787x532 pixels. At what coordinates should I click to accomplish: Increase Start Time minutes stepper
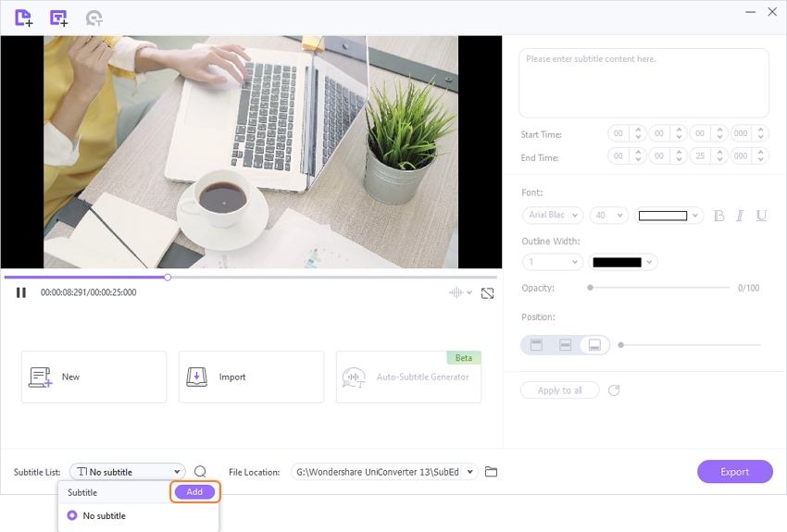[679, 130]
